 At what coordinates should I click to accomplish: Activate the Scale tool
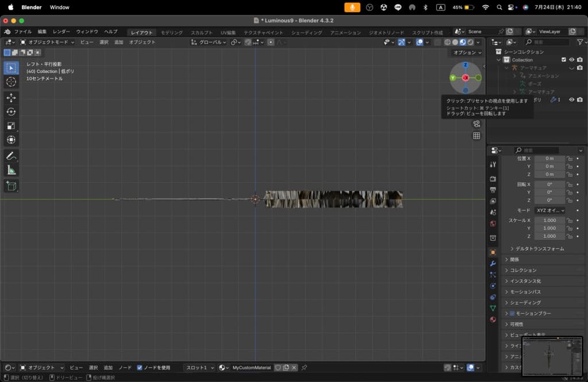(x=11, y=126)
